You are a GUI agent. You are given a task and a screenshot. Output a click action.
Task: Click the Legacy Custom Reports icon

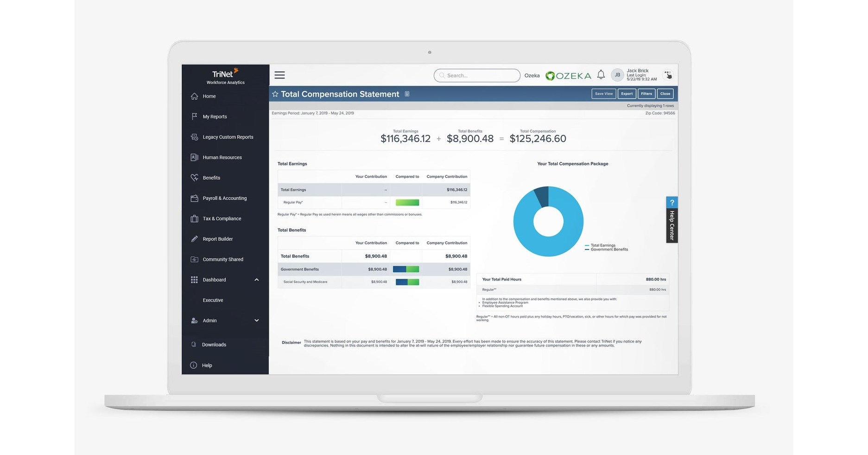tap(194, 137)
